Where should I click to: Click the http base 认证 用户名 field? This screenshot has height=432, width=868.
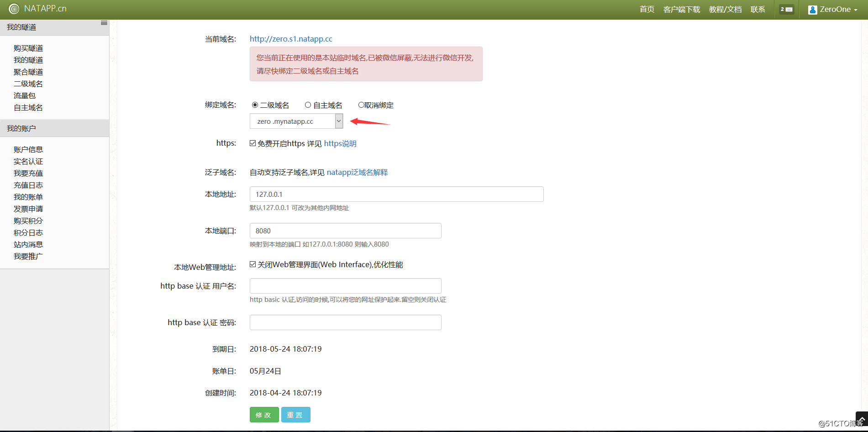tap(345, 286)
